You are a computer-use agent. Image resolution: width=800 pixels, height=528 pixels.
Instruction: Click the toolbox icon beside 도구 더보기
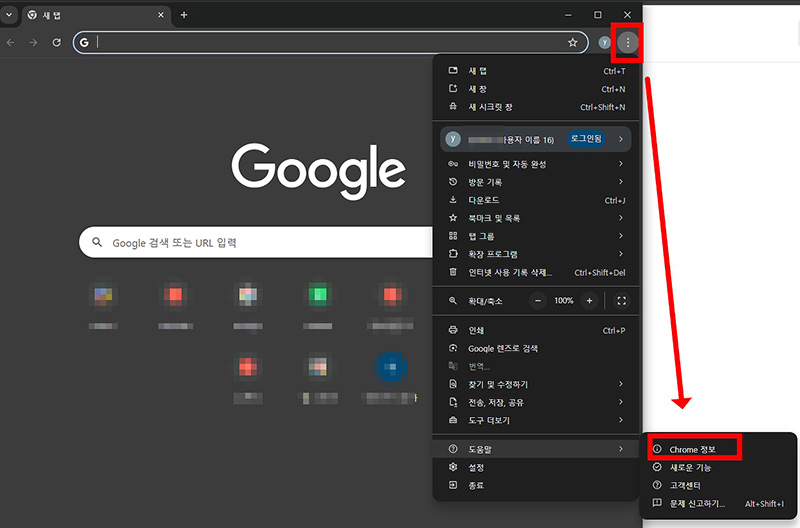tap(453, 420)
